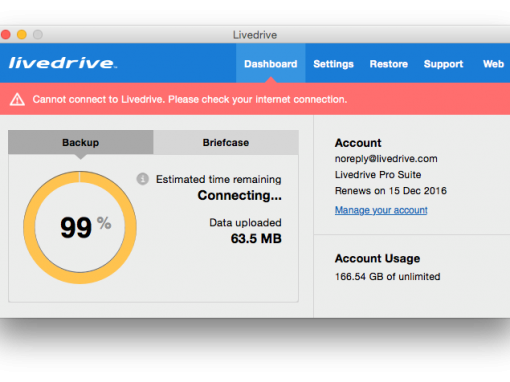Click the Manage your account link

click(x=381, y=210)
